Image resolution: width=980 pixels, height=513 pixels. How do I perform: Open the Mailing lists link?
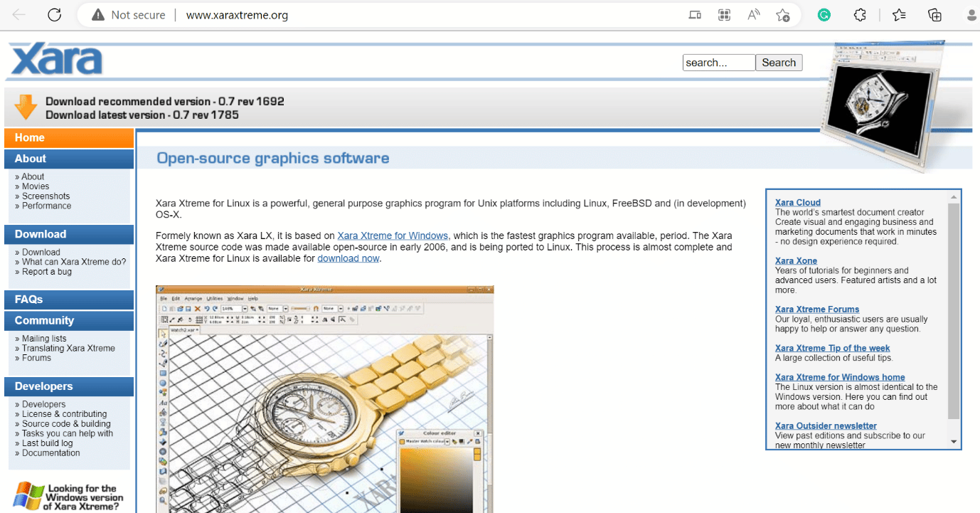44,339
